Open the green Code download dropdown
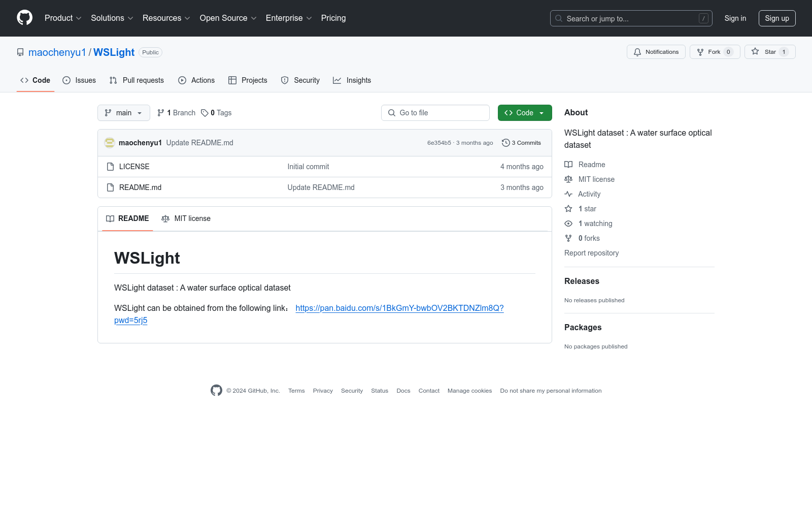 pos(525,113)
